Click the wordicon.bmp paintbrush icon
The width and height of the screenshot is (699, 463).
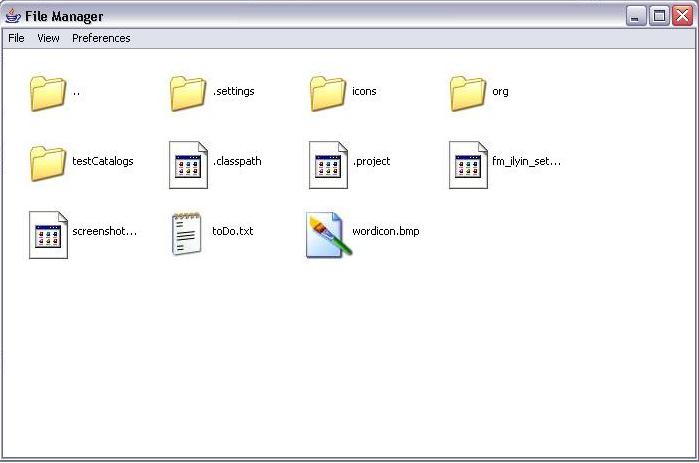point(329,235)
